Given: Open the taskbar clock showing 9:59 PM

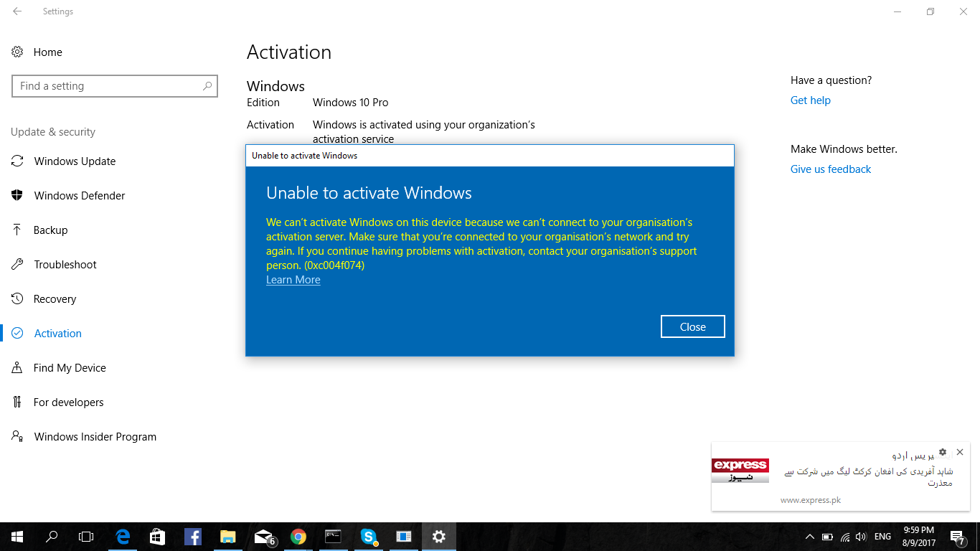Looking at the screenshot, I should coord(920,537).
